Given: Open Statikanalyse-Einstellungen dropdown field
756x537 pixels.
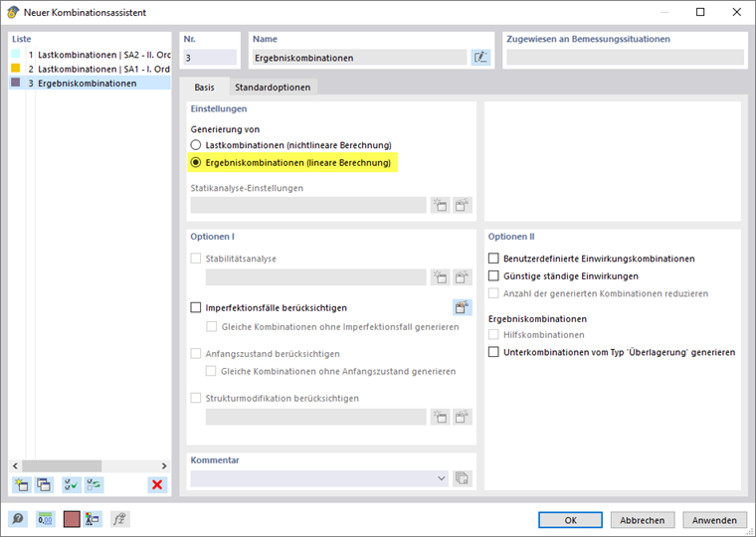Looking at the screenshot, I should pyautogui.click(x=308, y=205).
